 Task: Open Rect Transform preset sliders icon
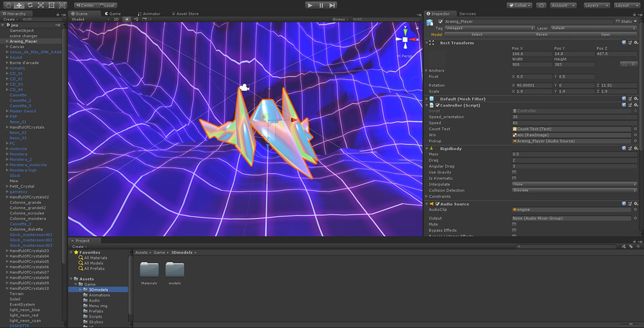coord(630,42)
